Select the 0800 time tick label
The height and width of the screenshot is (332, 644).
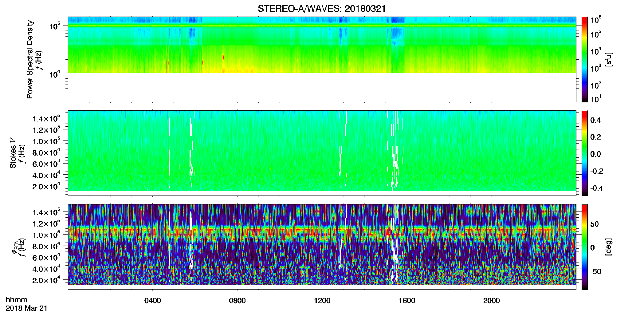pos(237,300)
